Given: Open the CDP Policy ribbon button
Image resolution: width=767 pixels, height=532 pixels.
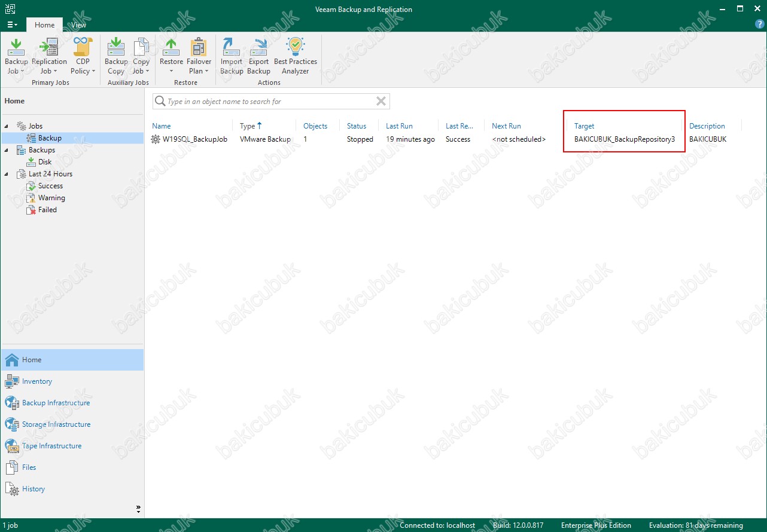Looking at the screenshot, I should pyautogui.click(x=83, y=56).
